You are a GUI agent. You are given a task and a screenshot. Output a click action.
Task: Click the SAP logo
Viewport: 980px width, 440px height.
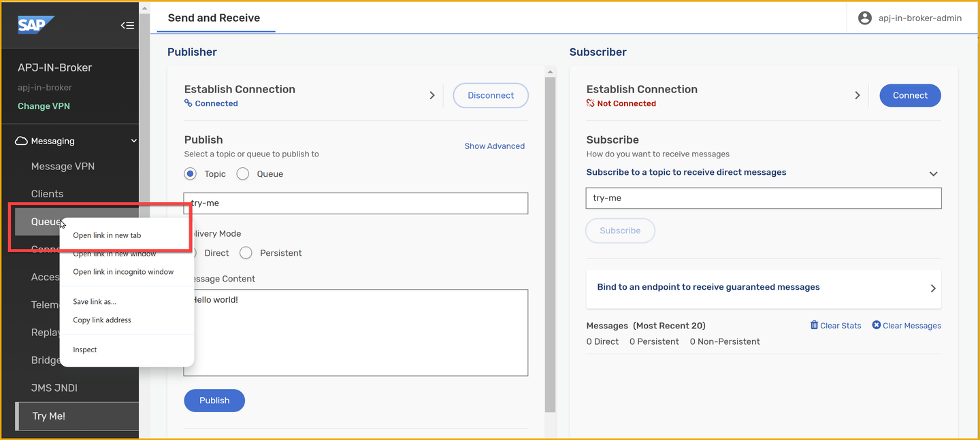click(x=36, y=24)
